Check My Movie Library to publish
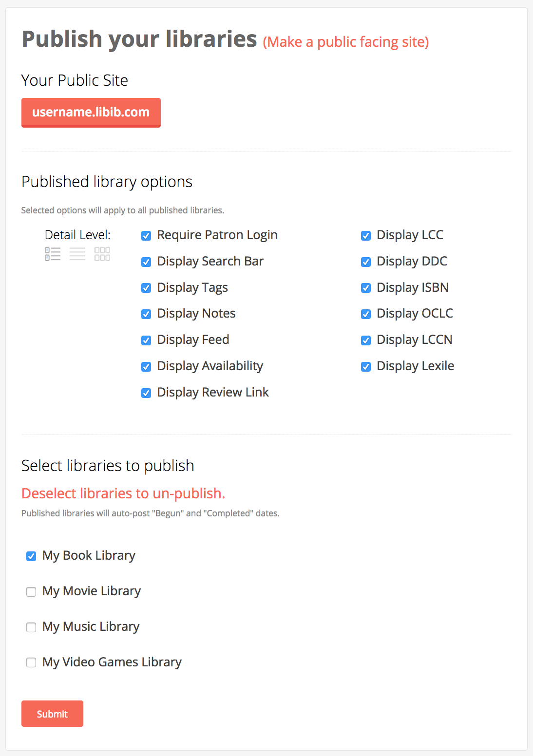 click(x=31, y=592)
